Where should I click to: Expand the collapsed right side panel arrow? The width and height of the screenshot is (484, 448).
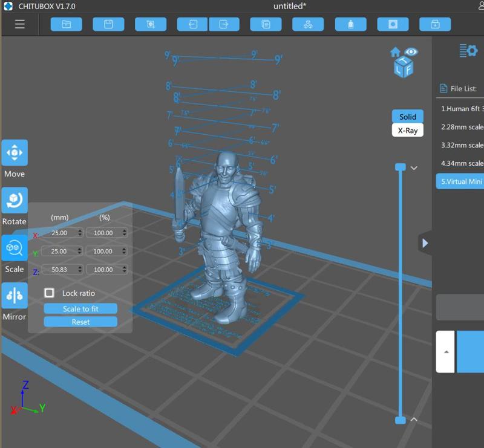pyautogui.click(x=425, y=243)
